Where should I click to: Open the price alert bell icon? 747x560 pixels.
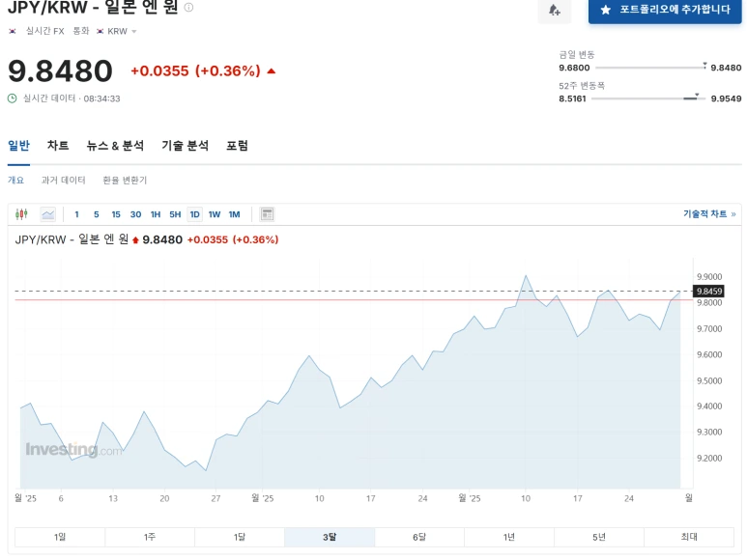tap(554, 10)
